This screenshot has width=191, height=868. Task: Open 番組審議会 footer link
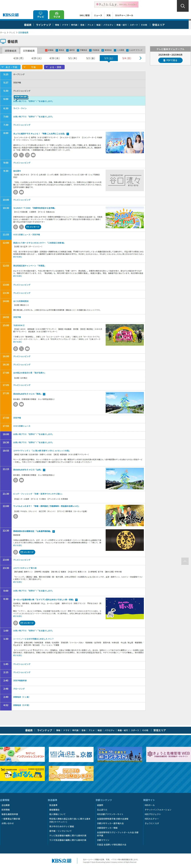(x=54, y=810)
